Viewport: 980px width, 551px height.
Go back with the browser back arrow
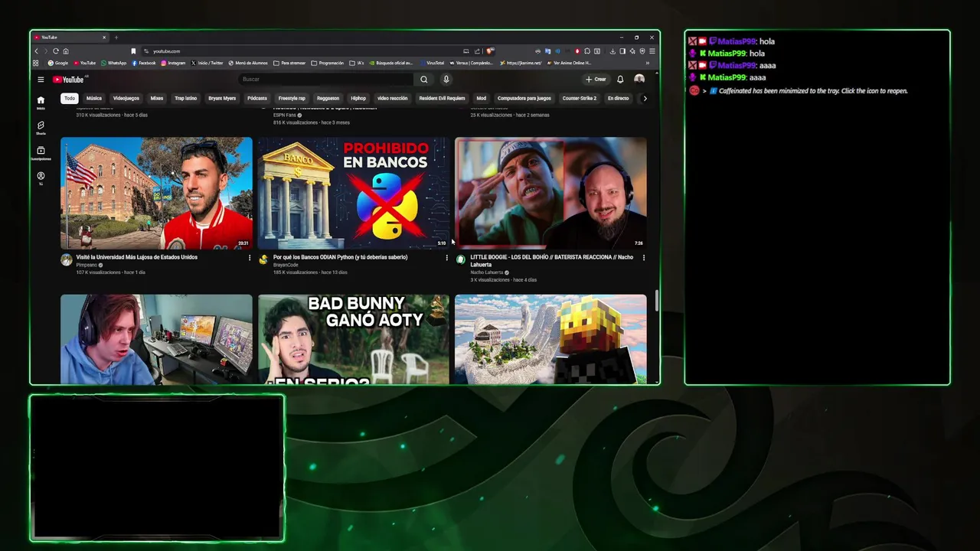click(36, 51)
